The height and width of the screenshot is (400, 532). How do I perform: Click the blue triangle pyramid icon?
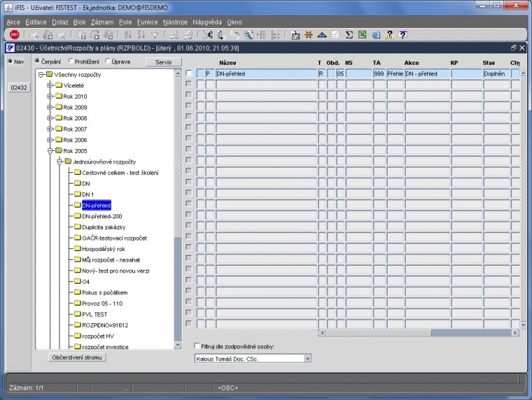click(321, 35)
